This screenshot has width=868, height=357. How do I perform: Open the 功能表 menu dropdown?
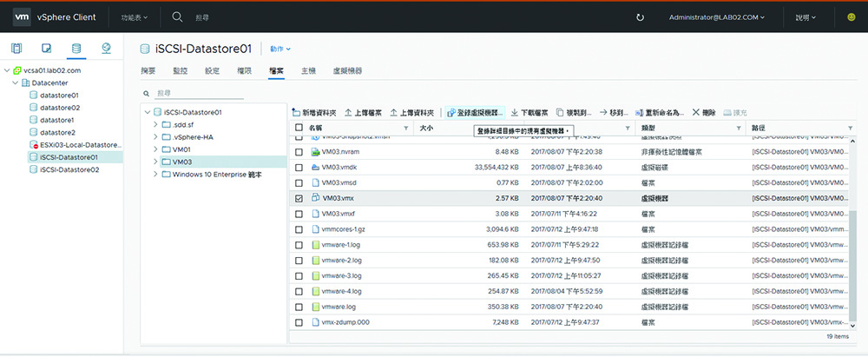tap(135, 17)
